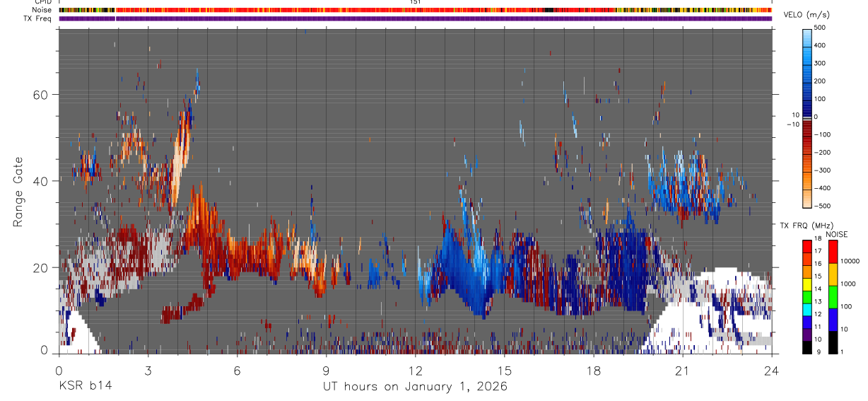868x401 pixels.
Task: Select the 3 tick on UT hours axis
Action: pos(148,370)
